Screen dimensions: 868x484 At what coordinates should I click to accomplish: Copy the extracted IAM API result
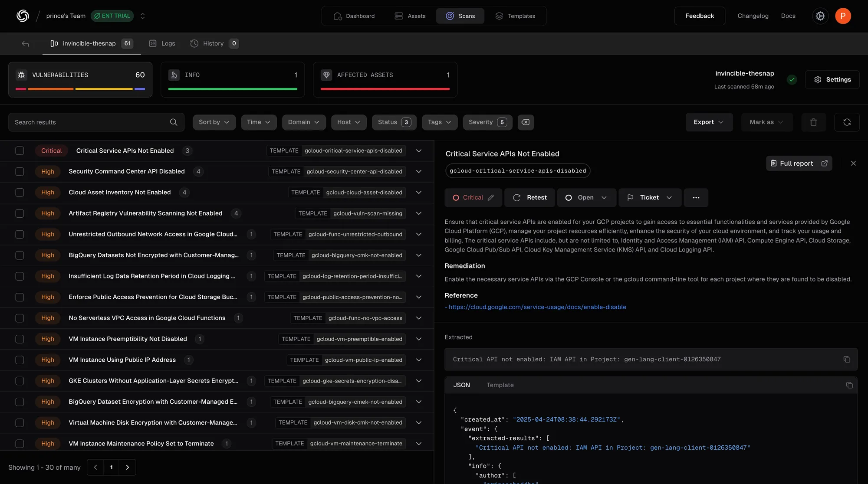(847, 359)
